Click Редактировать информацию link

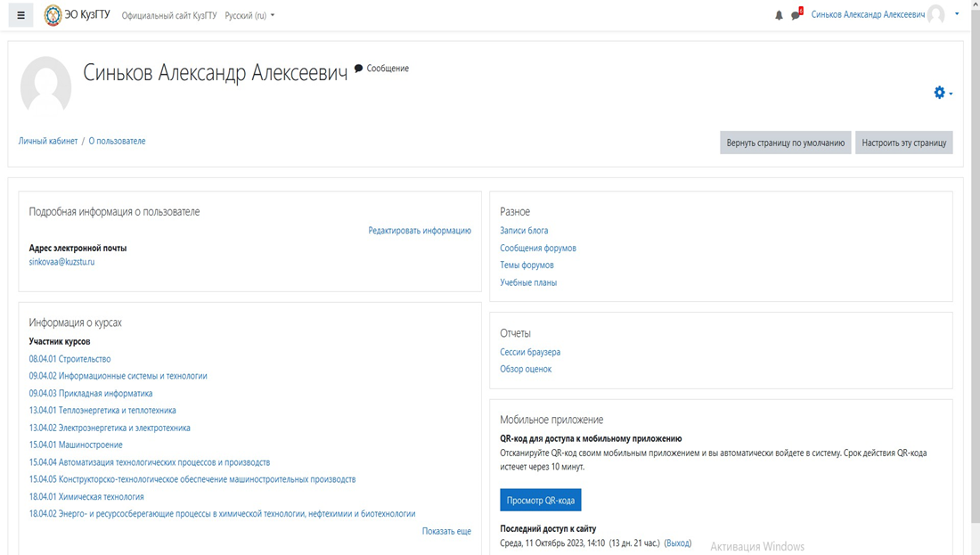pos(420,231)
